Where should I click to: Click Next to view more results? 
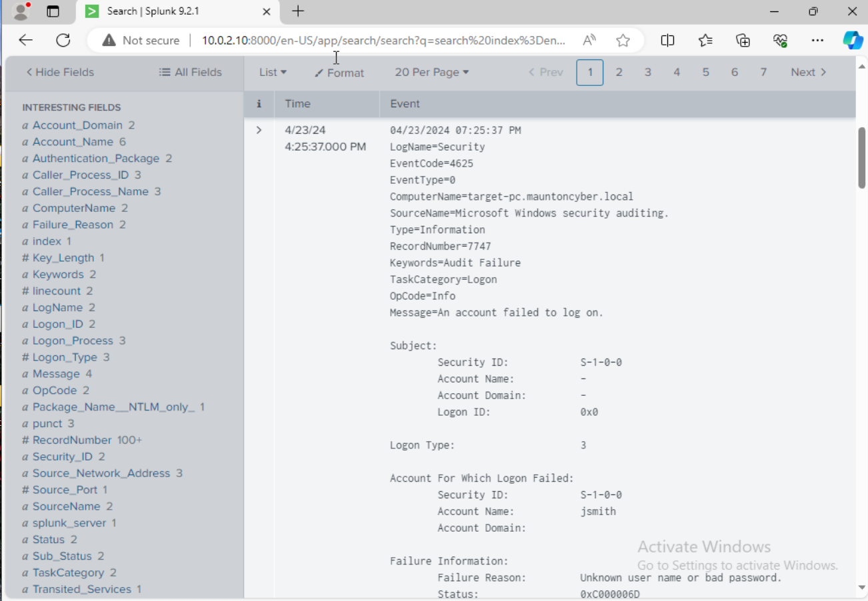(x=808, y=71)
